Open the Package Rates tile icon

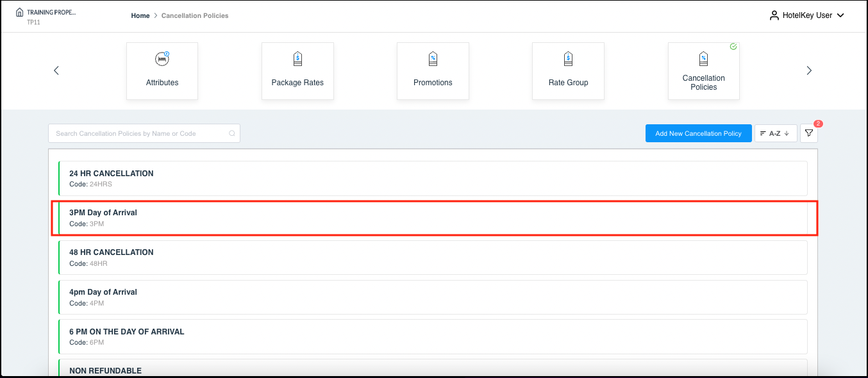tap(297, 59)
